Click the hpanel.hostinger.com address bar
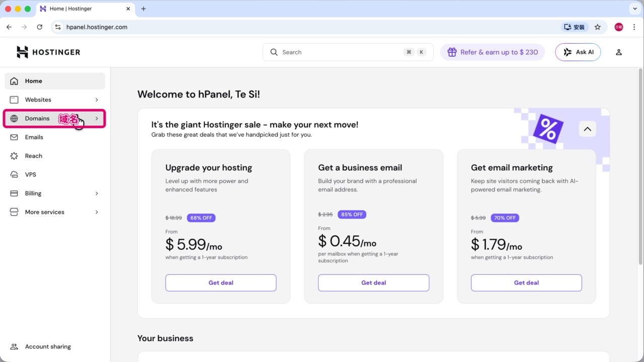 coord(97,27)
